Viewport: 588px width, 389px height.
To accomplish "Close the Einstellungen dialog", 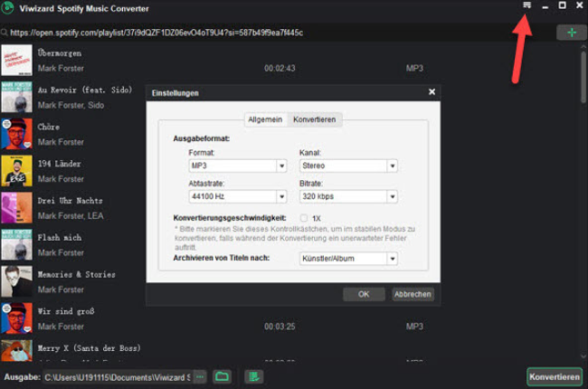I will tap(432, 92).
